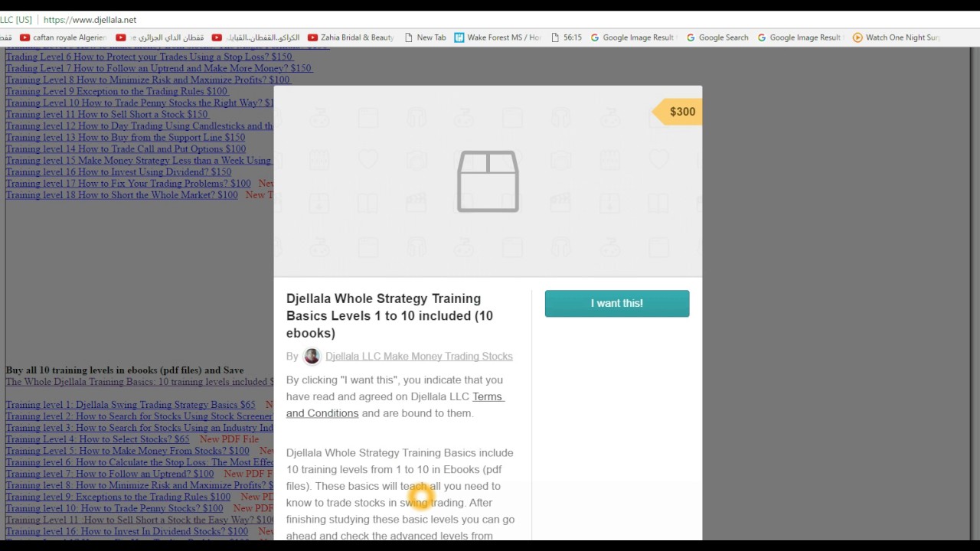Open Google Image Result bookmark beside 56:15 bookmark

632,37
